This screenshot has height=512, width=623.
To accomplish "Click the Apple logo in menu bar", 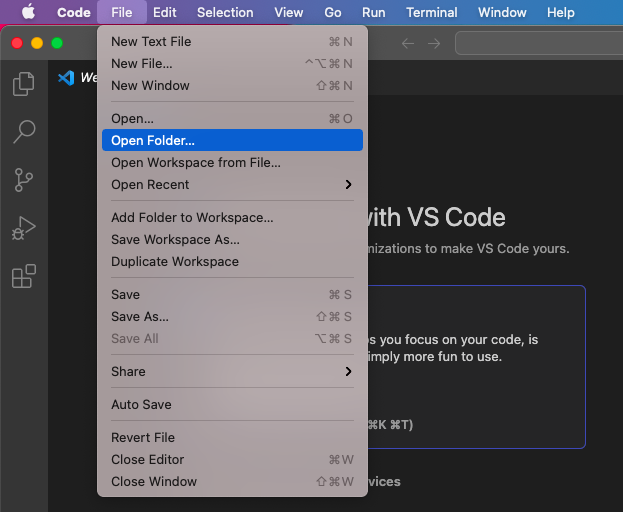I will coord(28,12).
